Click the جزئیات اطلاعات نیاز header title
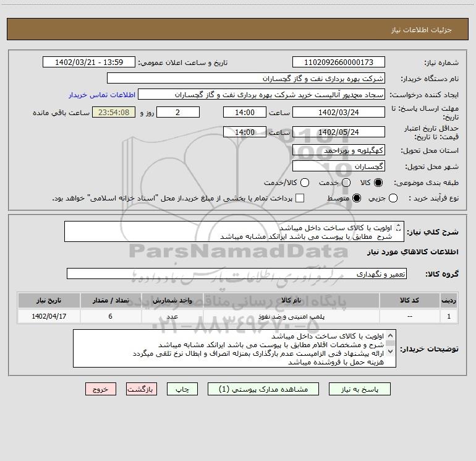Viewport: 476px width, 461px height. (422, 30)
